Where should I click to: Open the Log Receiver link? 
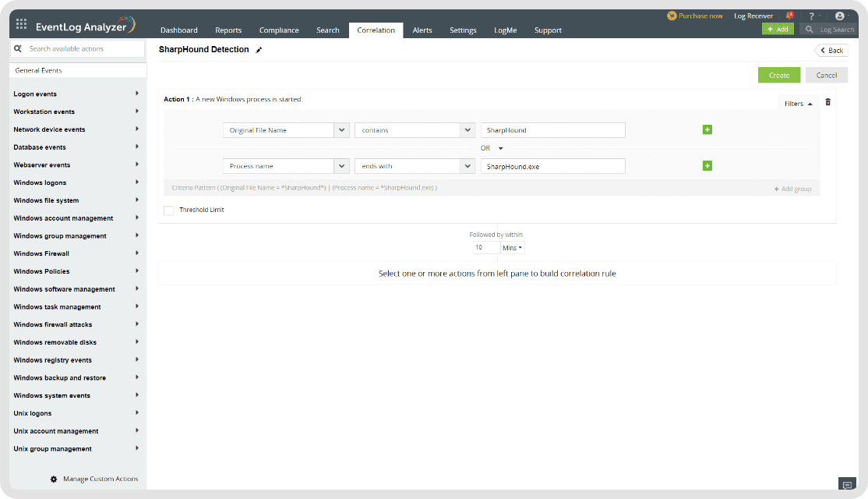pos(753,16)
